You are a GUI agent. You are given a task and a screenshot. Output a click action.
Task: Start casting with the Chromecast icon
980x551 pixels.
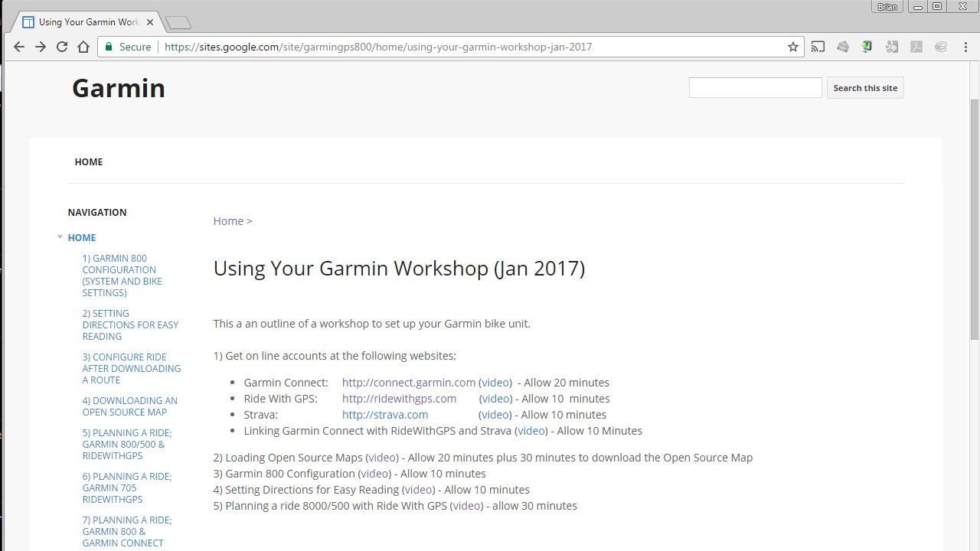(818, 47)
